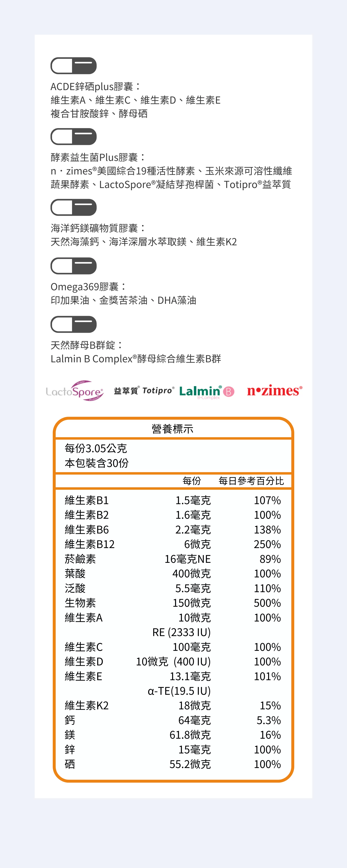Click the capsule icon above 天然酵母B群錠
Viewport: 347px width, 868px height.
[x=73, y=324]
